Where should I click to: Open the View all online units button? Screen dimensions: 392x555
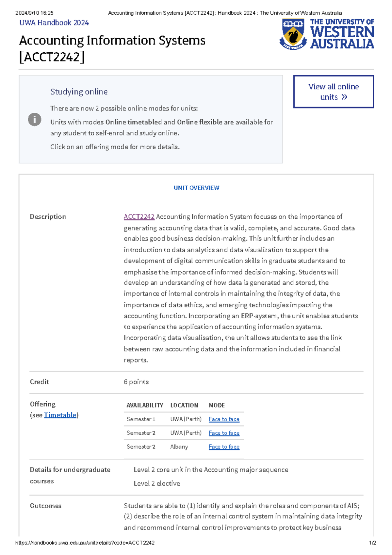point(334,92)
